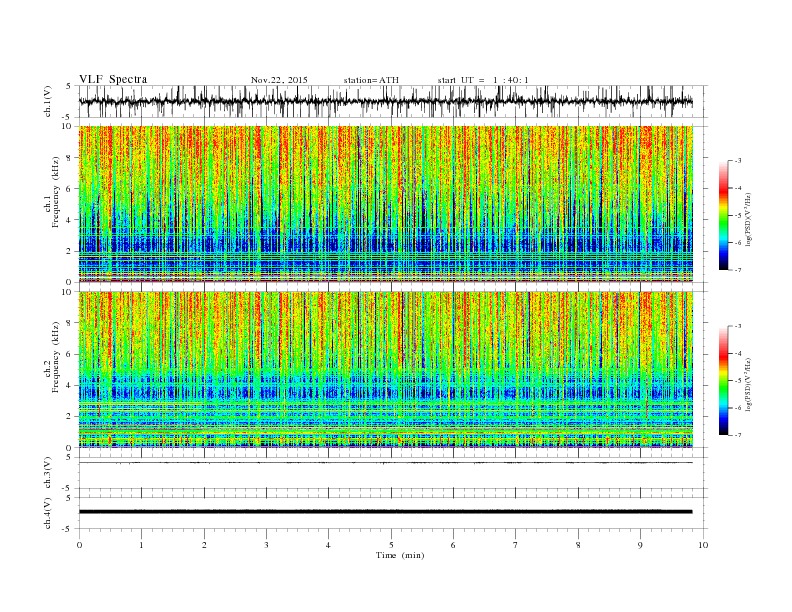Click the "6" tick on the time axis
The width and height of the screenshot is (792, 612).
pos(453,545)
